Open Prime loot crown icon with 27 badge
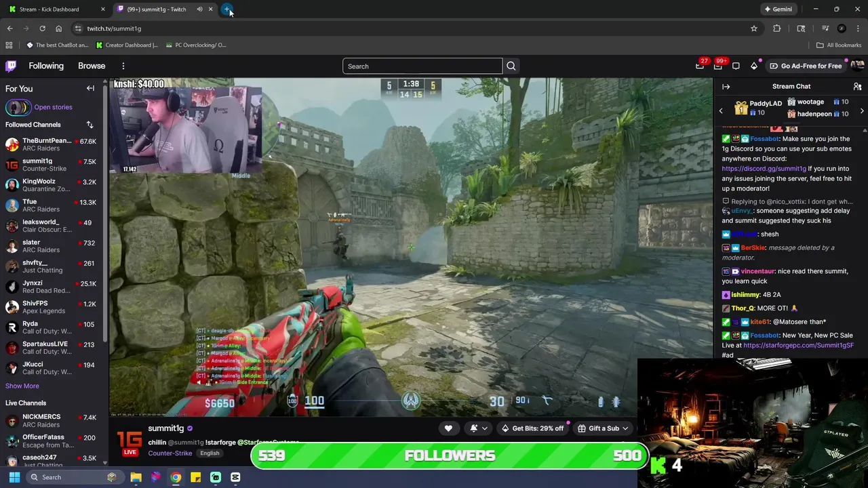 pos(700,66)
